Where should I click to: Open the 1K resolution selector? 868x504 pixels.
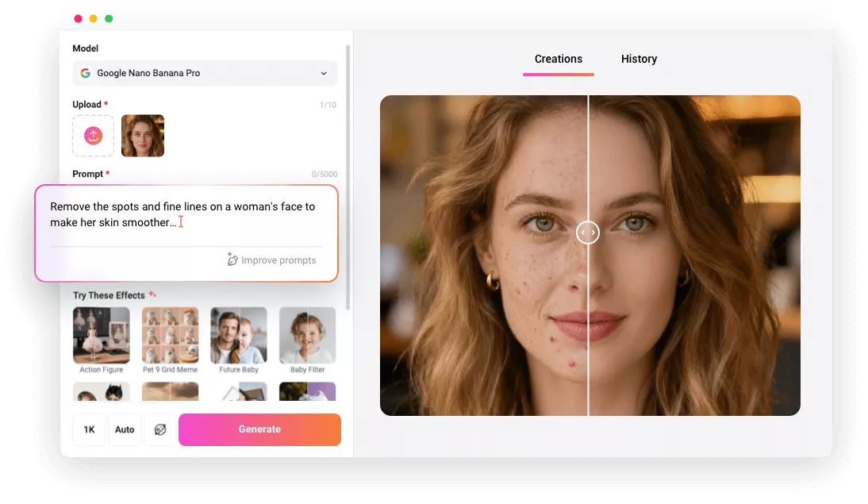pos(89,429)
